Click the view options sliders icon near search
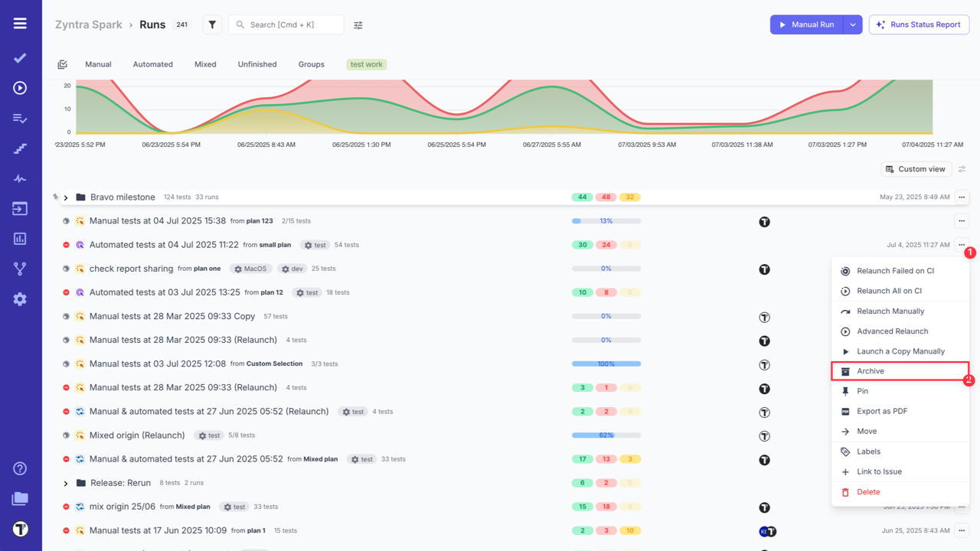Viewport: 980px width, 551px height. [358, 24]
